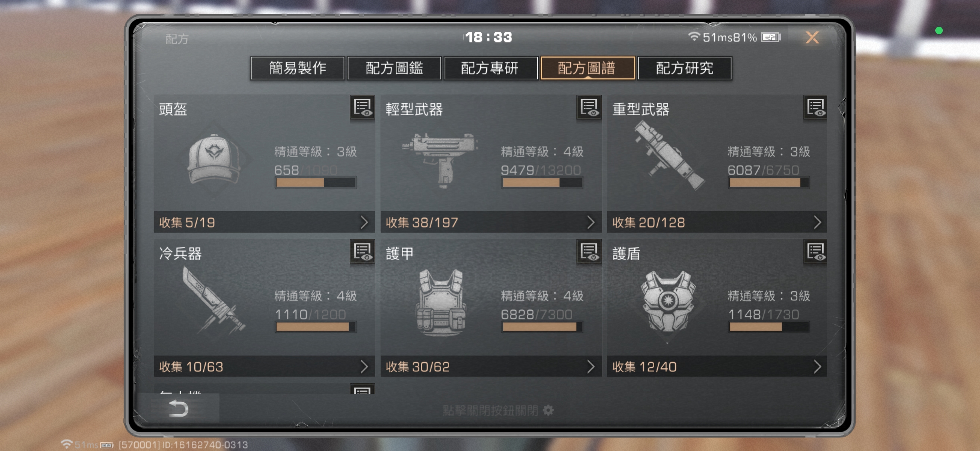
Task: Open the recipe list icon for 頭盔
Action: 362,107
